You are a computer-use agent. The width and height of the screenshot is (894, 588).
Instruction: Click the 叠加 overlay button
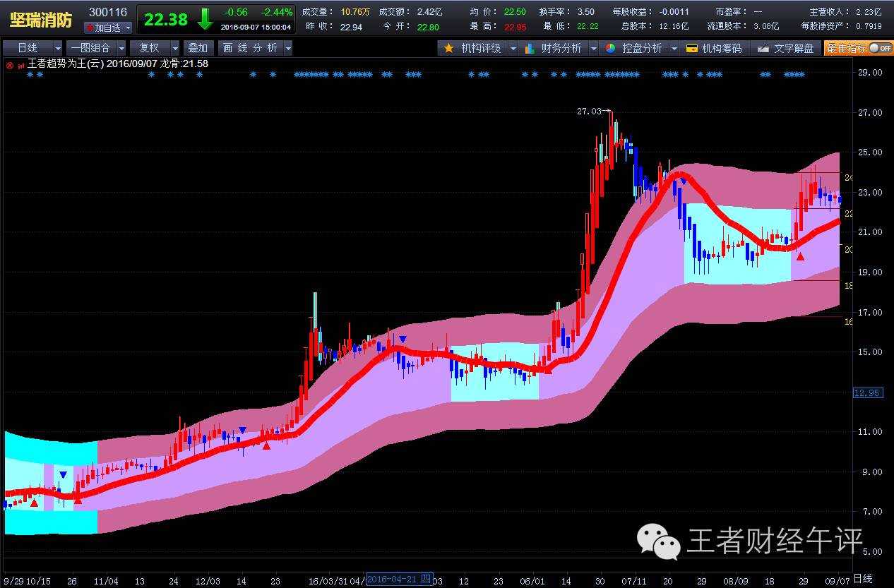point(198,48)
